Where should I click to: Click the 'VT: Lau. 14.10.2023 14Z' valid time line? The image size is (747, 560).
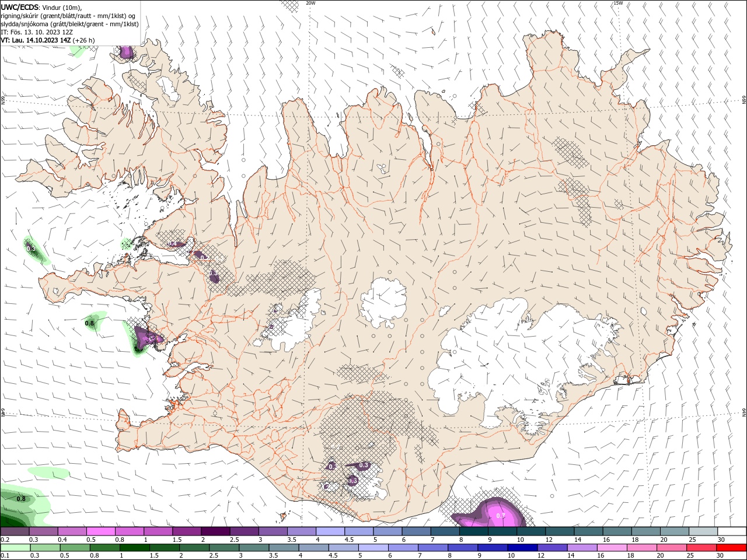tap(36, 40)
